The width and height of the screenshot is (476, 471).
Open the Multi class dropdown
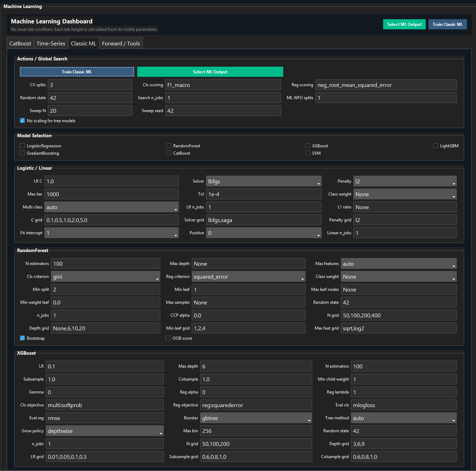111,207
